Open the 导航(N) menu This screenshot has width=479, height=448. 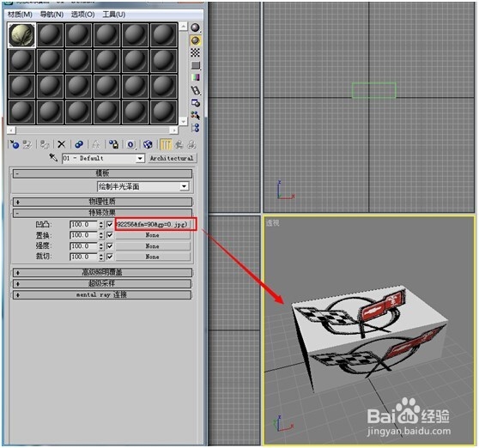click(x=52, y=15)
